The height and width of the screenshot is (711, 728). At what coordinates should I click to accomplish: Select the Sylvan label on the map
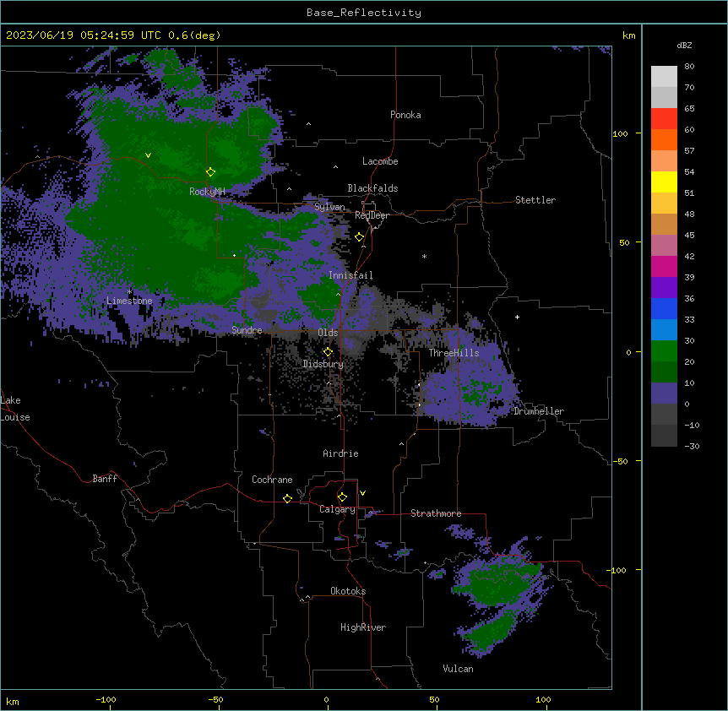329,207
